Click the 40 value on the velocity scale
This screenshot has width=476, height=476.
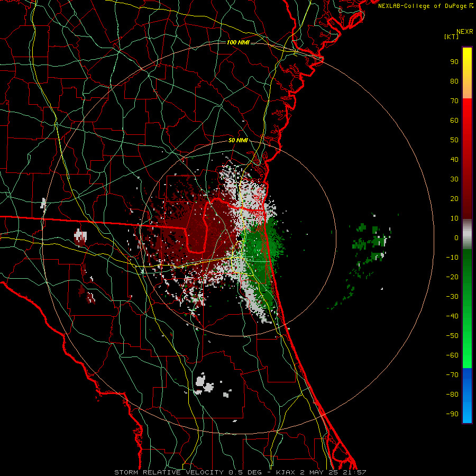(x=454, y=160)
